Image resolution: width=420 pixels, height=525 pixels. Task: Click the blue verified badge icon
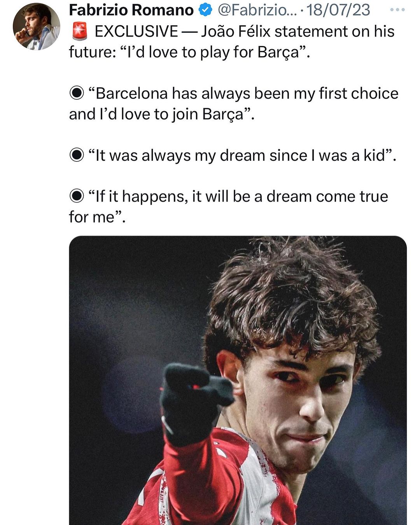pyautogui.click(x=205, y=11)
